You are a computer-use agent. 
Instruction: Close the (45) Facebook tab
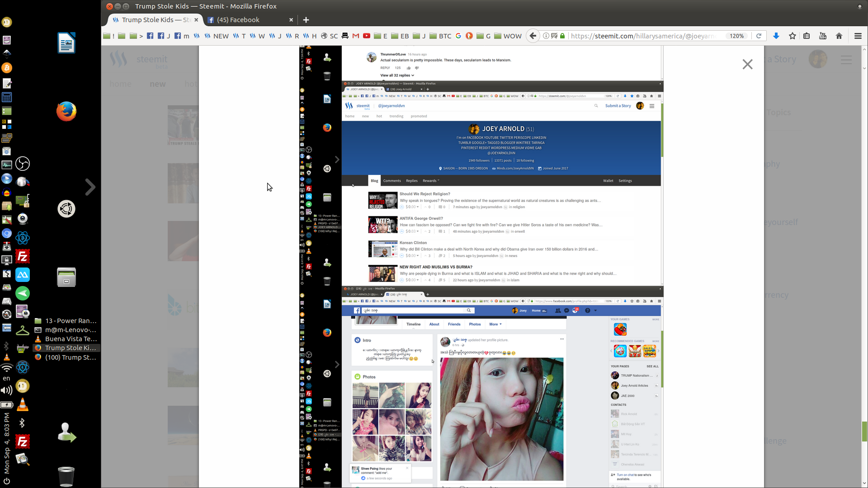tap(291, 20)
